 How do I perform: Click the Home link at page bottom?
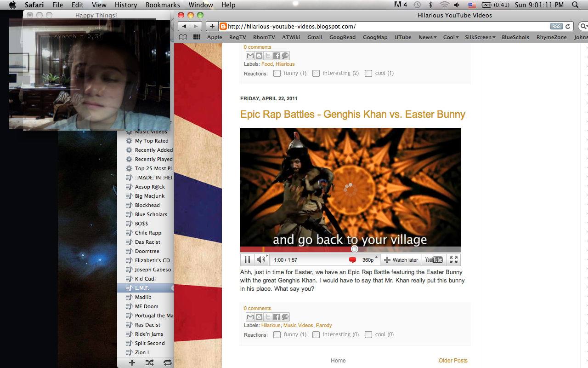coord(338,361)
